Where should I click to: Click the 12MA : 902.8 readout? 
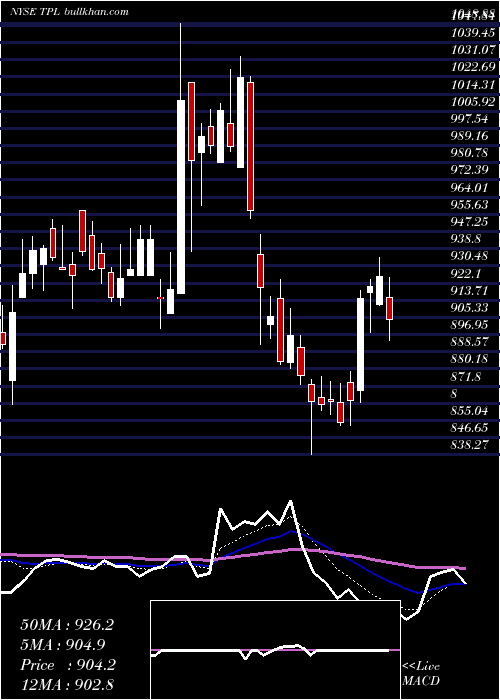tap(69, 686)
